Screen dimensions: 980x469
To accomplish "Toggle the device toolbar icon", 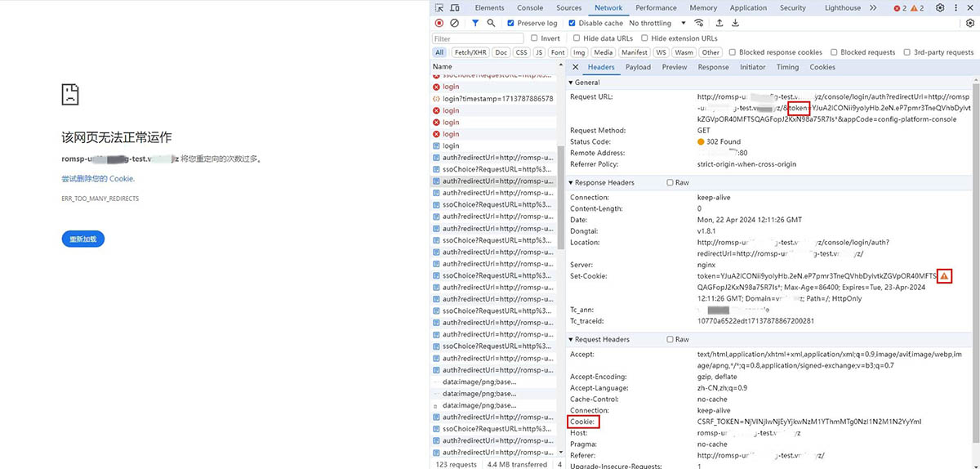I will pyautogui.click(x=456, y=8).
